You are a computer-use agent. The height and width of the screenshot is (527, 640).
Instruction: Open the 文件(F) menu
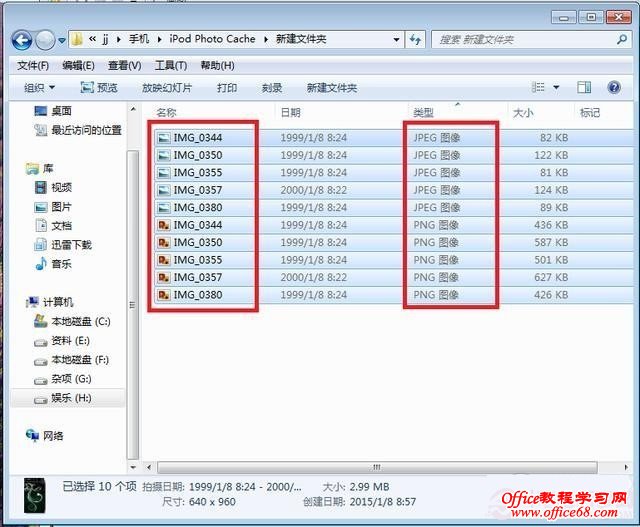pos(33,65)
